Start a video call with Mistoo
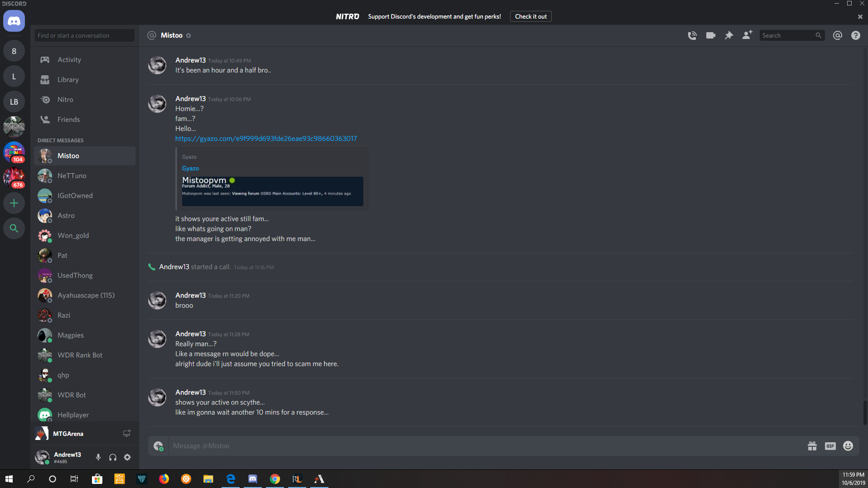The image size is (868, 488). pyautogui.click(x=711, y=35)
